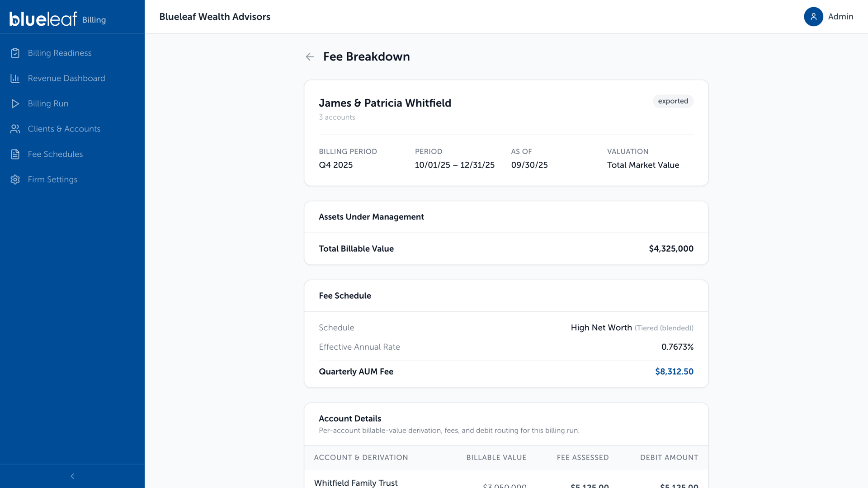Click the Admin user avatar icon
868x488 pixels.
813,17
